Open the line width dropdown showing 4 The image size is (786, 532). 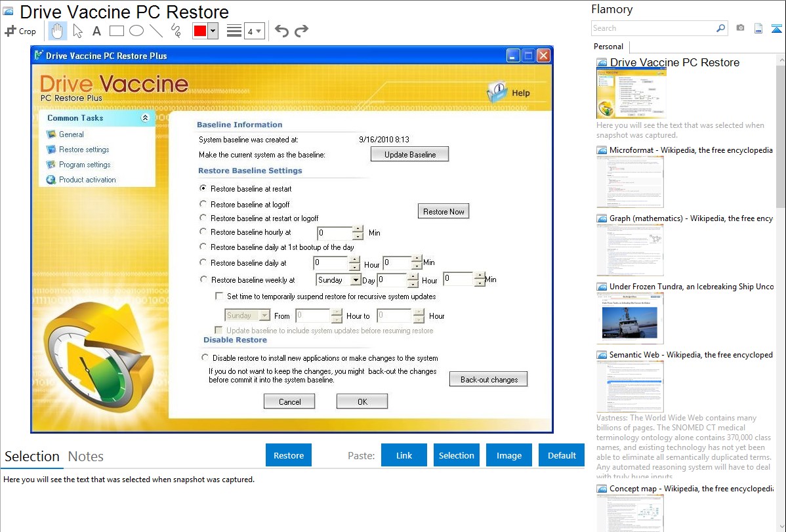[254, 31]
